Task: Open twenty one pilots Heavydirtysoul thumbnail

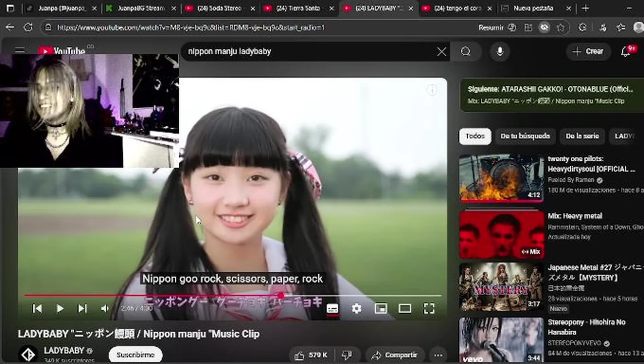Action: tap(501, 178)
